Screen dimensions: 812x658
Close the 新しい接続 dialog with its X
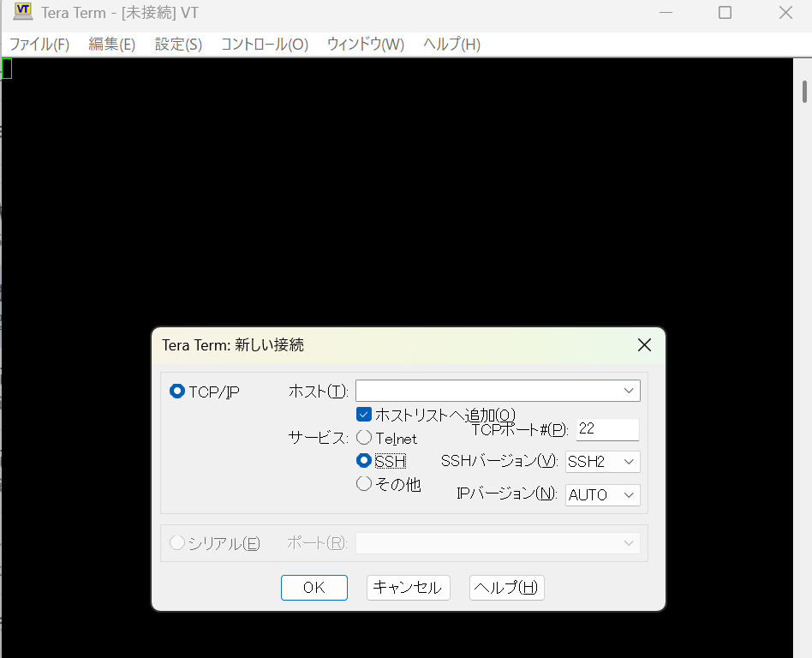click(x=644, y=345)
